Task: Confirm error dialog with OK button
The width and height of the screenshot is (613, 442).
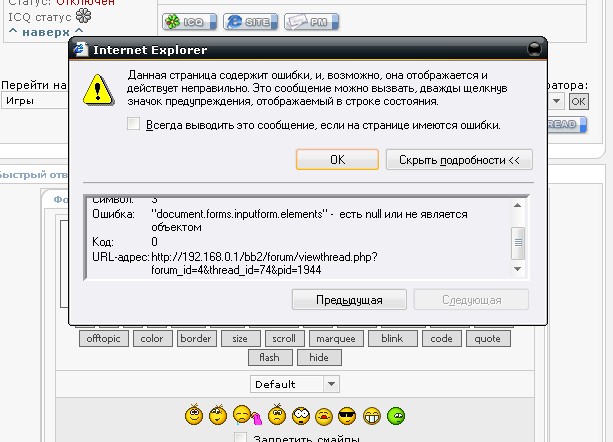Action: tap(337, 159)
